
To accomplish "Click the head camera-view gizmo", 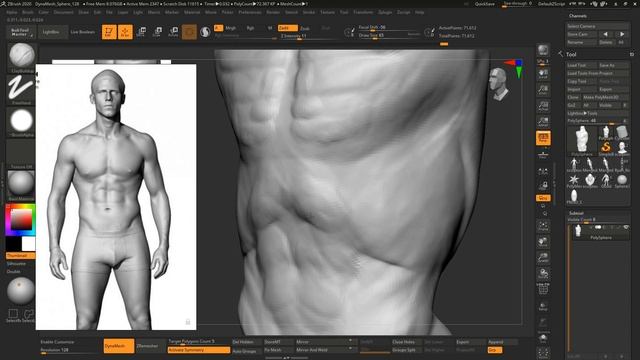I will point(499,84).
